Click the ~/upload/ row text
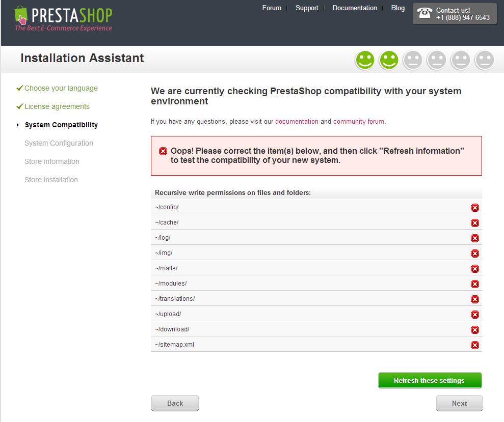 [168, 314]
